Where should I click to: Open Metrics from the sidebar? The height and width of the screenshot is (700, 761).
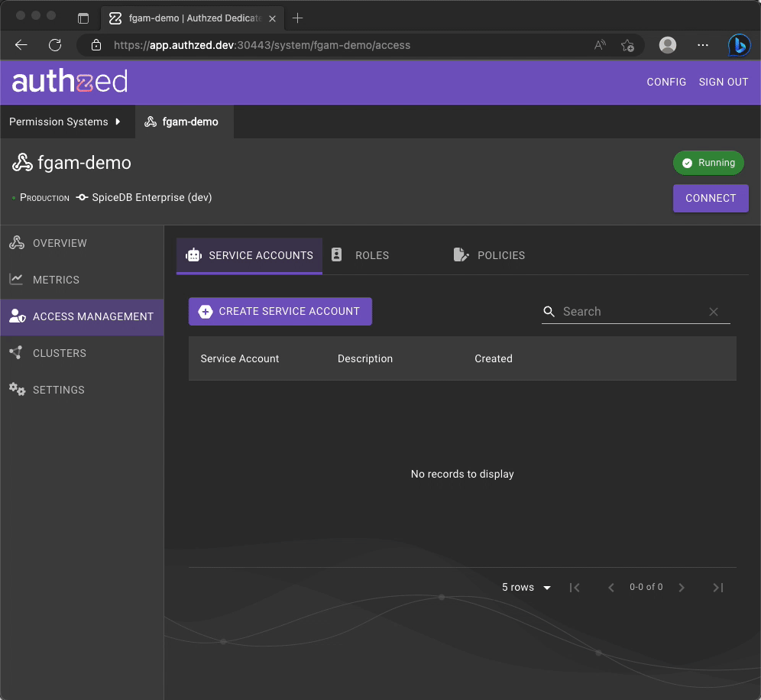[x=17, y=280]
